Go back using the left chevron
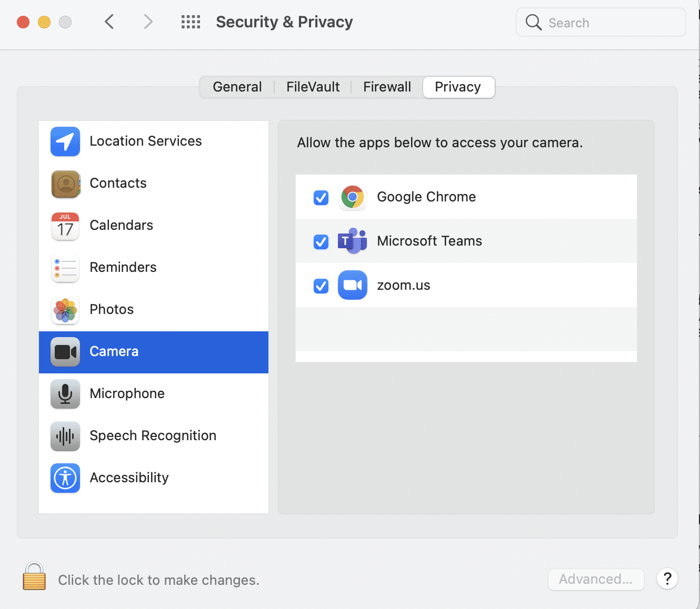 109,22
